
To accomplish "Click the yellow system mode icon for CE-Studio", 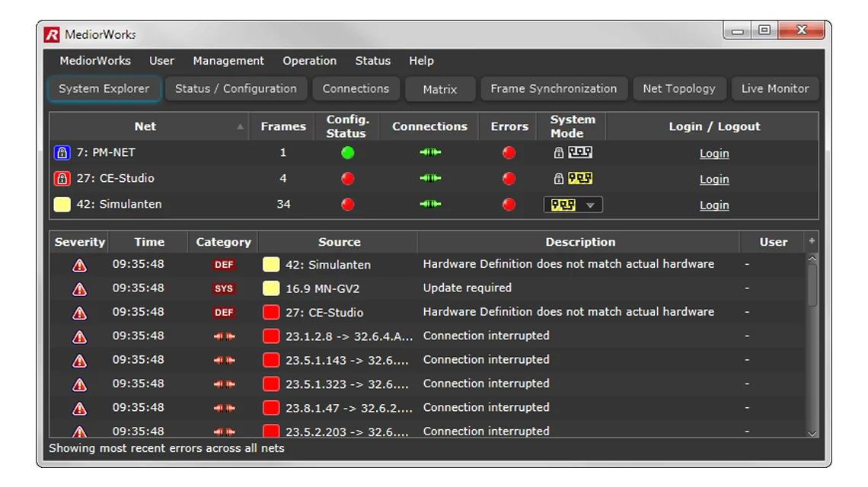I will click(580, 178).
